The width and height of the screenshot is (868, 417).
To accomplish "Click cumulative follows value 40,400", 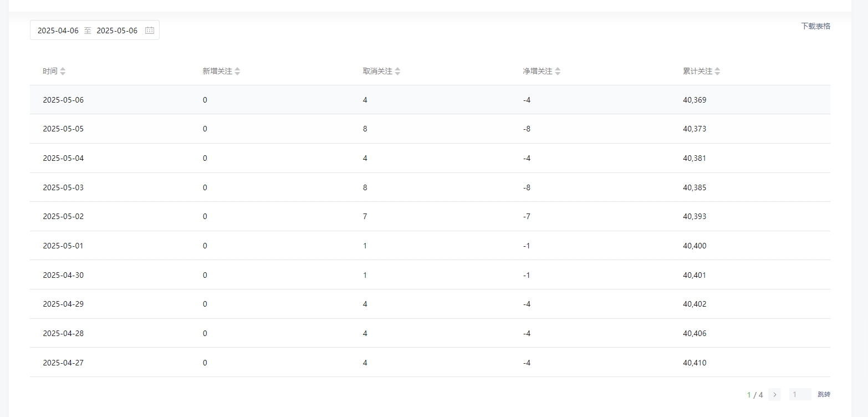I will click(x=695, y=246).
